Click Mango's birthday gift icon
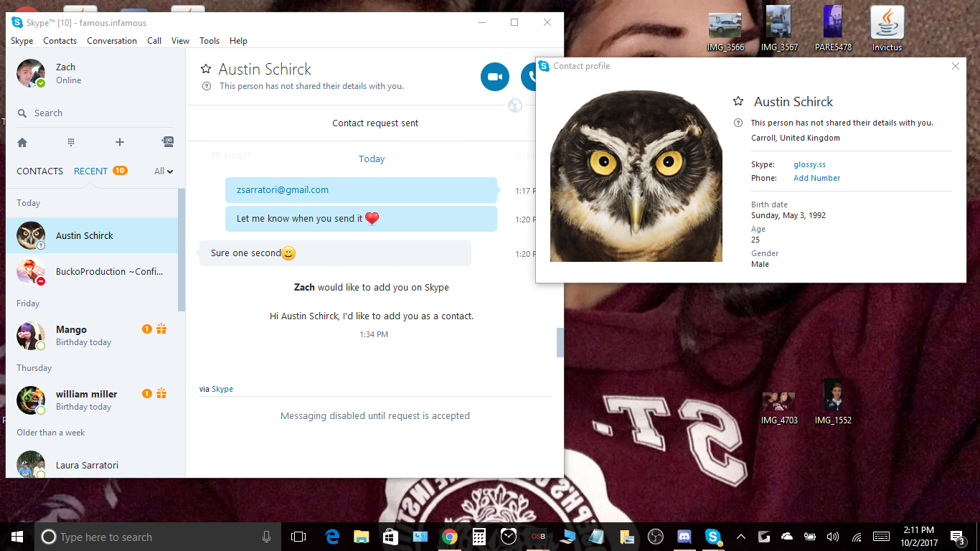The image size is (980, 551). [161, 329]
